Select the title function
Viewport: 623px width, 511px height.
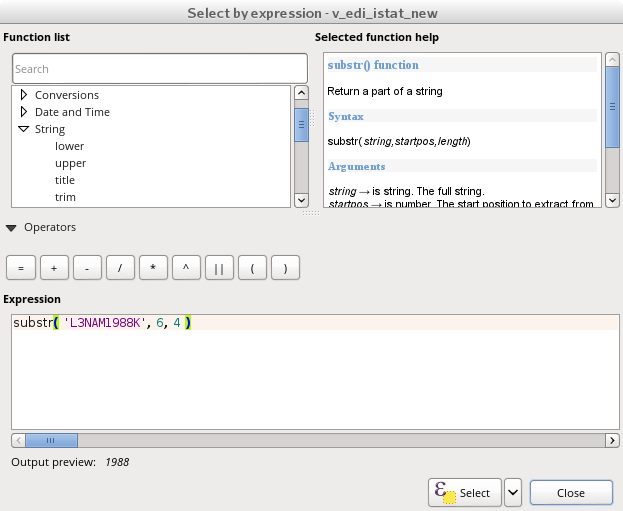pyautogui.click(x=65, y=180)
